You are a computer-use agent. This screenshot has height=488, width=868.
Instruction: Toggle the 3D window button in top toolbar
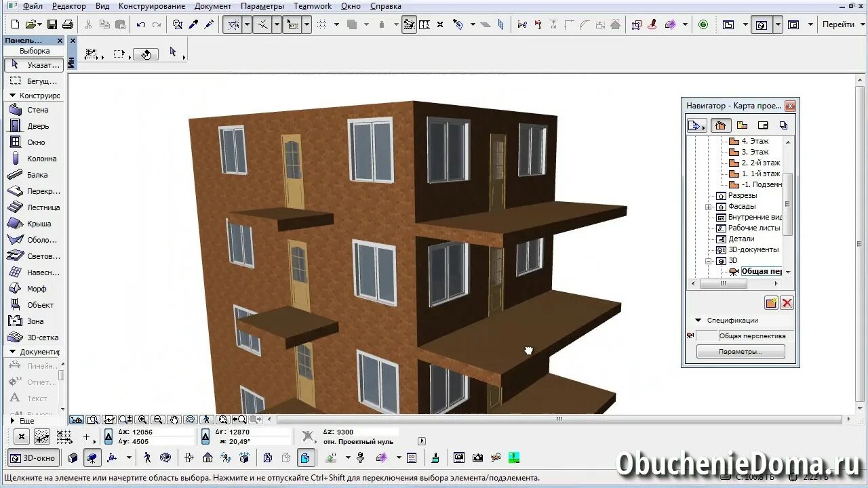[x=762, y=24]
